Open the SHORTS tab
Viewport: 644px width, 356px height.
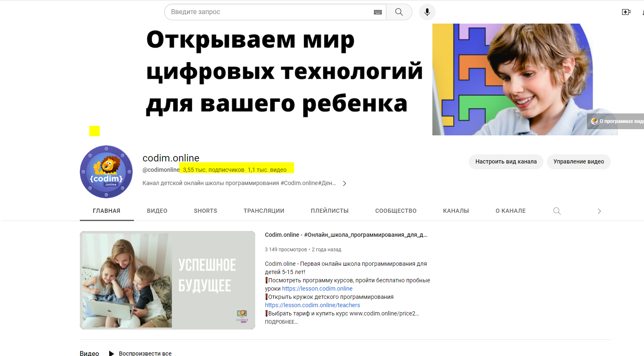tap(206, 211)
